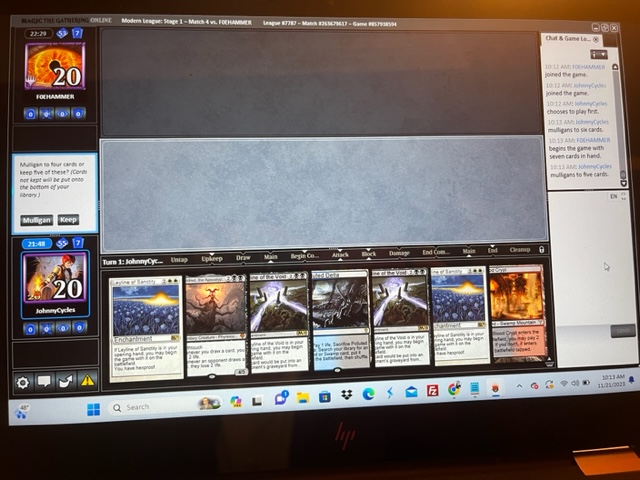This screenshot has height=480, width=640.
Task: Toggle the Draw phase stop
Action: tap(242, 257)
